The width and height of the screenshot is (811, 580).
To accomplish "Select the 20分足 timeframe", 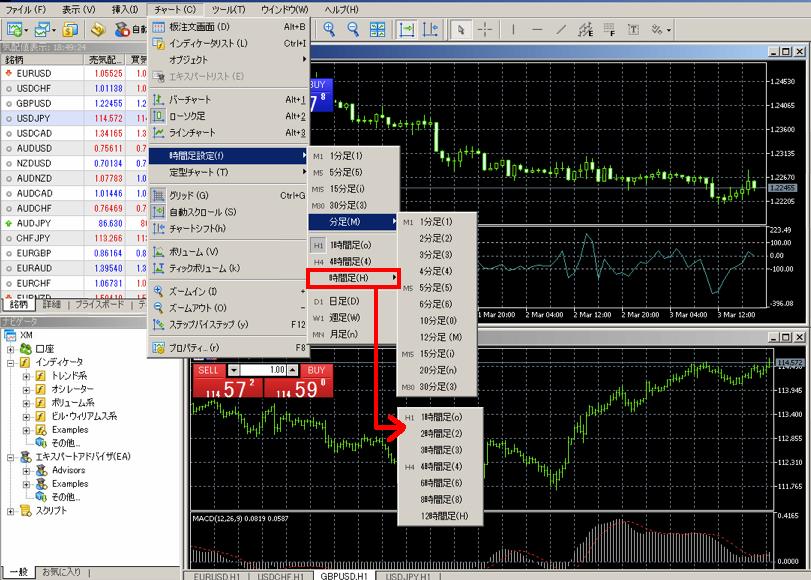I will click(x=437, y=370).
